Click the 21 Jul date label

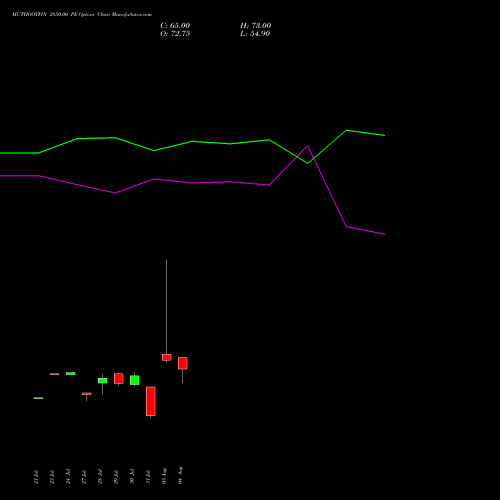[36, 477]
